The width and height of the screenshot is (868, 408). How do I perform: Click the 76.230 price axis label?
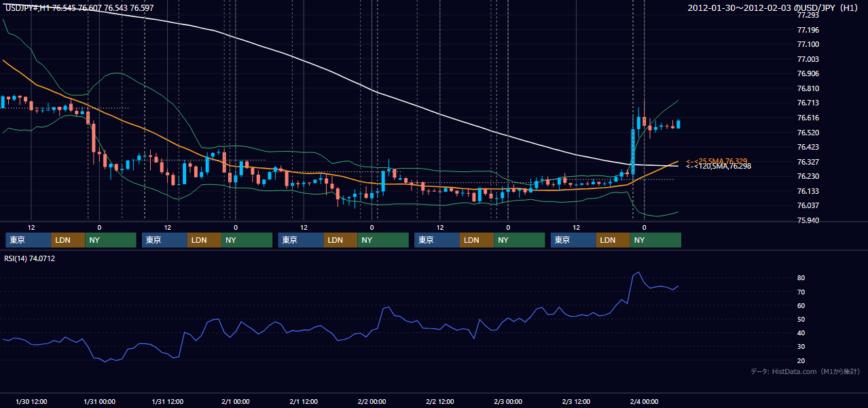pos(808,176)
